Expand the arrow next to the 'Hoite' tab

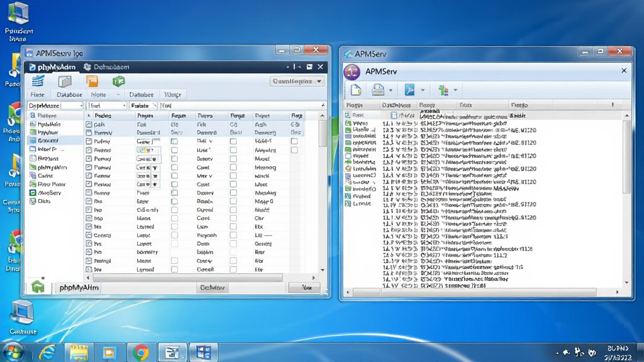click(x=118, y=95)
